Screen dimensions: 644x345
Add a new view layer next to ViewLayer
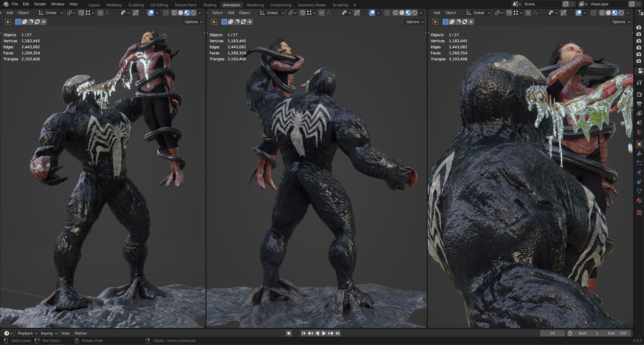click(631, 4)
